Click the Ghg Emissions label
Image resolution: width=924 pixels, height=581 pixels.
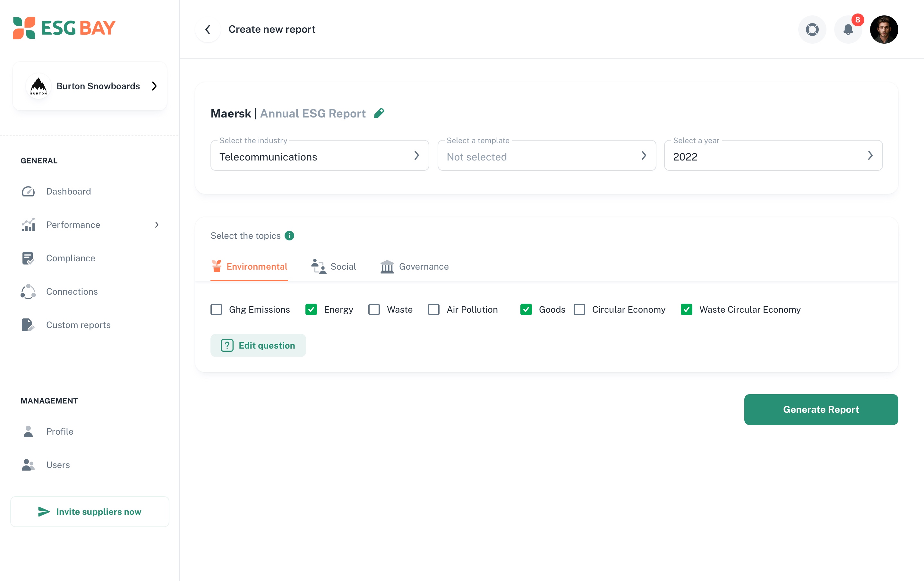click(260, 309)
